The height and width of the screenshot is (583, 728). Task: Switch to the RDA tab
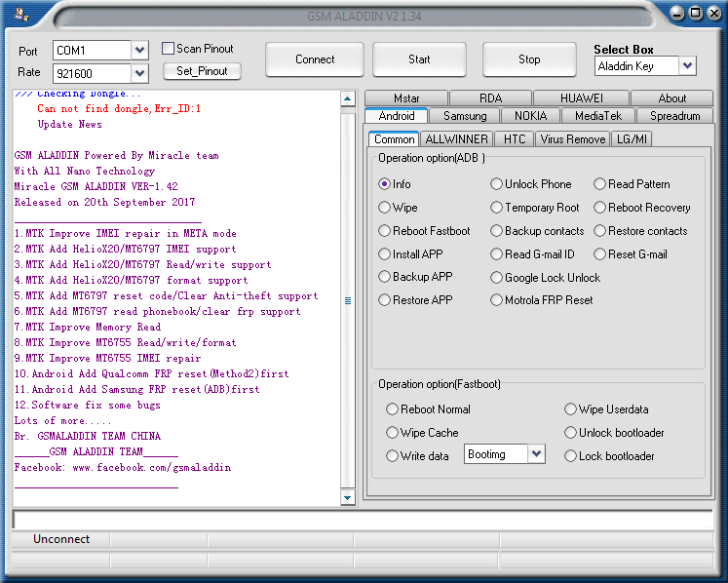pyautogui.click(x=491, y=98)
